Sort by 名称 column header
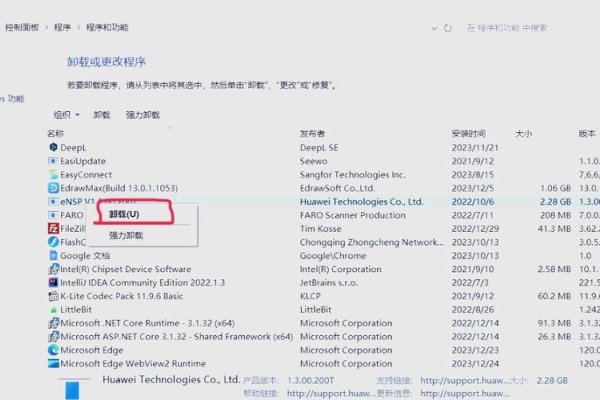Image resolution: width=600 pixels, height=400 pixels. tap(55, 134)
